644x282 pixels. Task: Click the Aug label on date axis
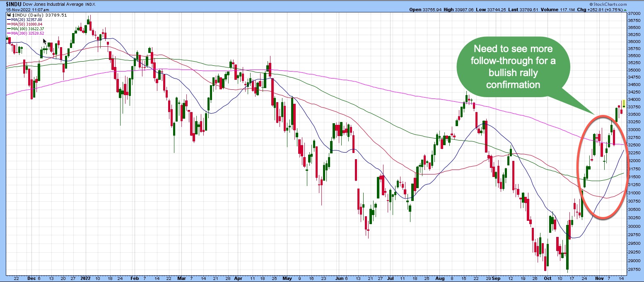[x=441, y=279]
